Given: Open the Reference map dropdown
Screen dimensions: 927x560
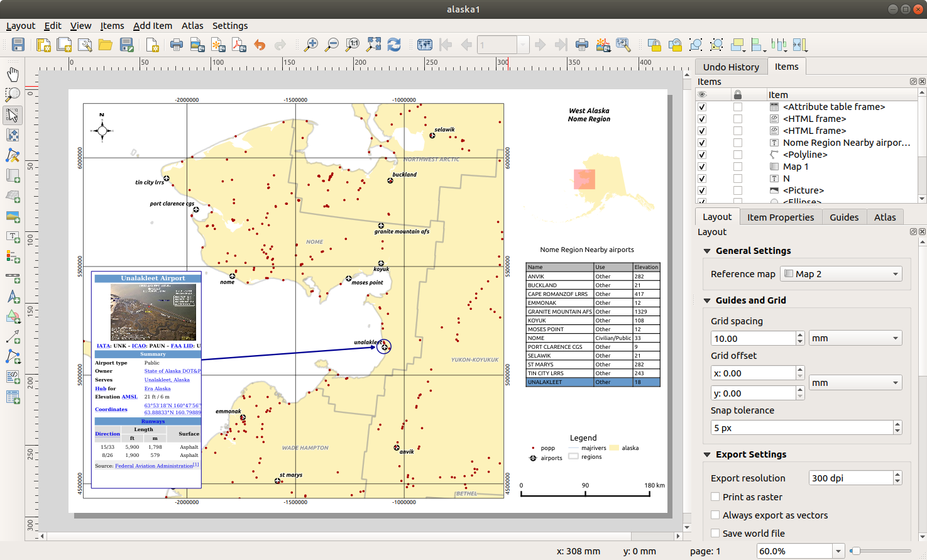Looking at the screenshot, I should pos(841,274).
